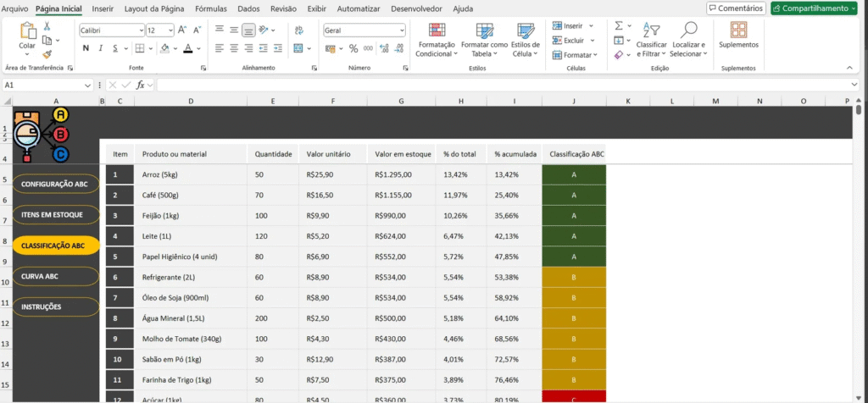Apply percent style with the % icon
The width and height of the screenshot is (868, 403).
(353, 49)
